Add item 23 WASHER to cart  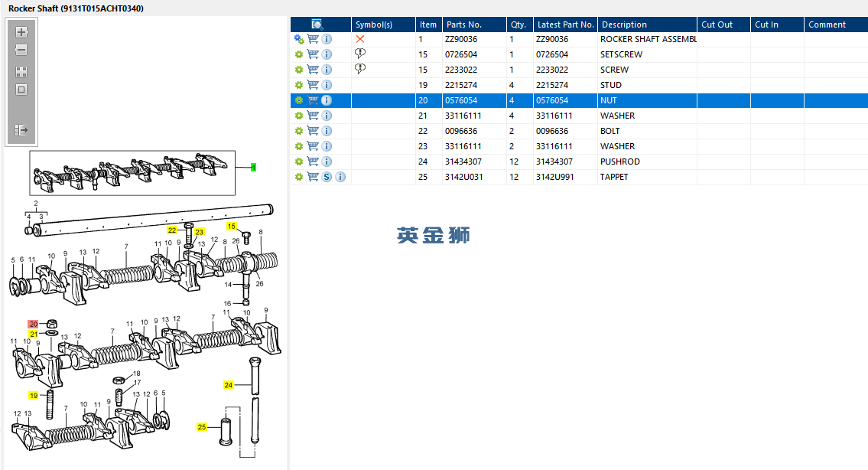coord(313,146)
